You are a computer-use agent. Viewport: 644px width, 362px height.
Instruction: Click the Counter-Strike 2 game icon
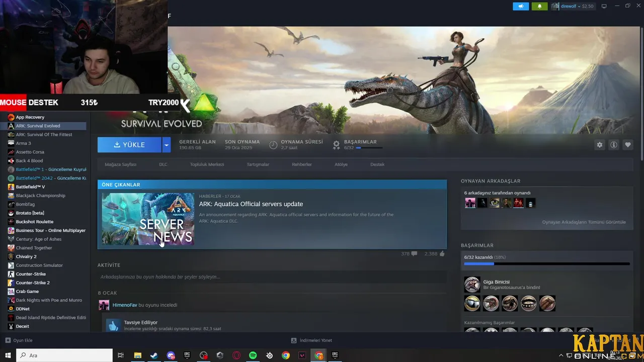(x=11, y=283)
